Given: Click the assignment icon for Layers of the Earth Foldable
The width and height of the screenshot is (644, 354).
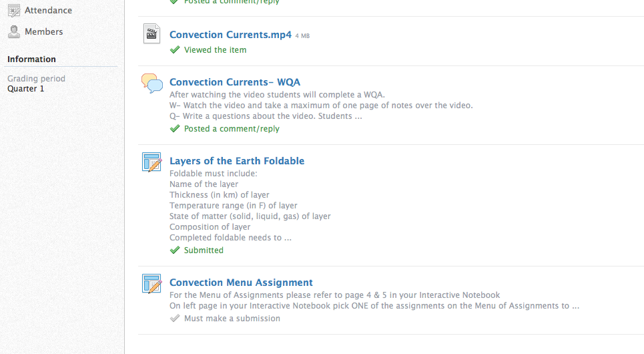Looking at the screenshot, I should pos(151,162).
